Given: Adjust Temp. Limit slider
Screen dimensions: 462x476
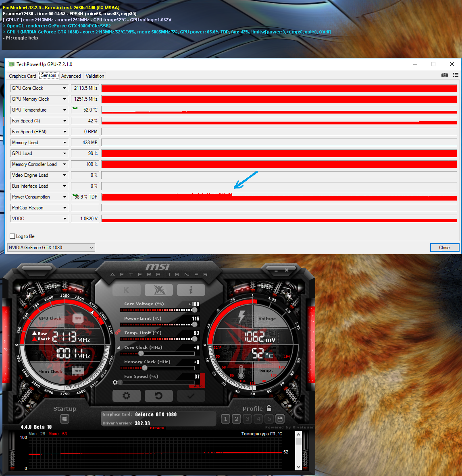Looking at the screenshot, I should (158, 339).
